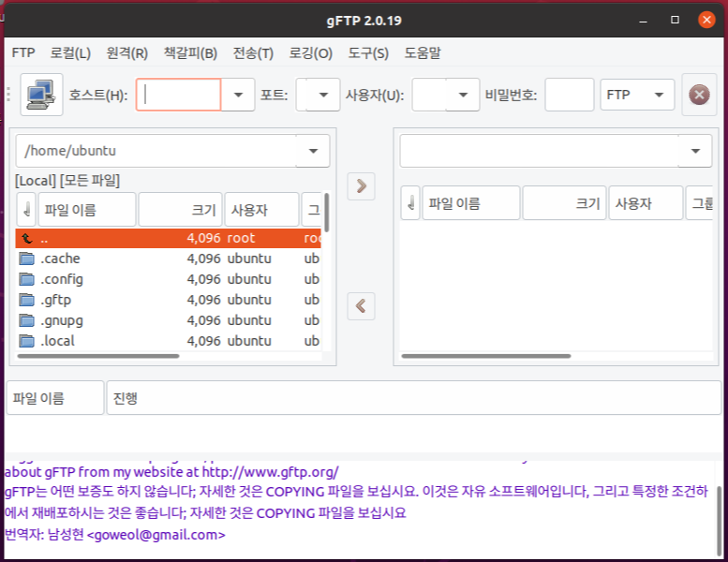
Task: Minimize the gFTP window
Action: [643, 20]
